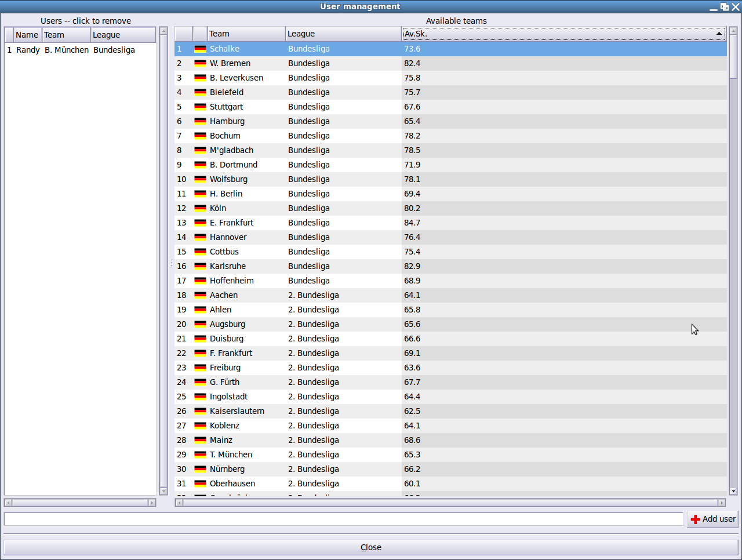Viewport: 742px width, 560px height.
Task: Click the flag icon next to Köln
Action: 200,209
